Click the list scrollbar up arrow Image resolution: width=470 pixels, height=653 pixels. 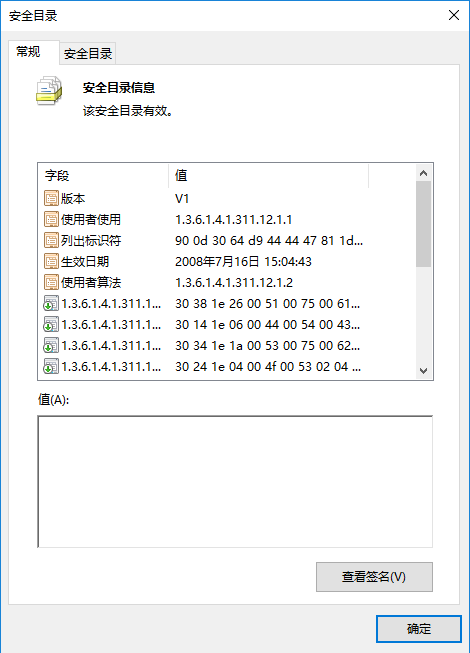point(423,173)
